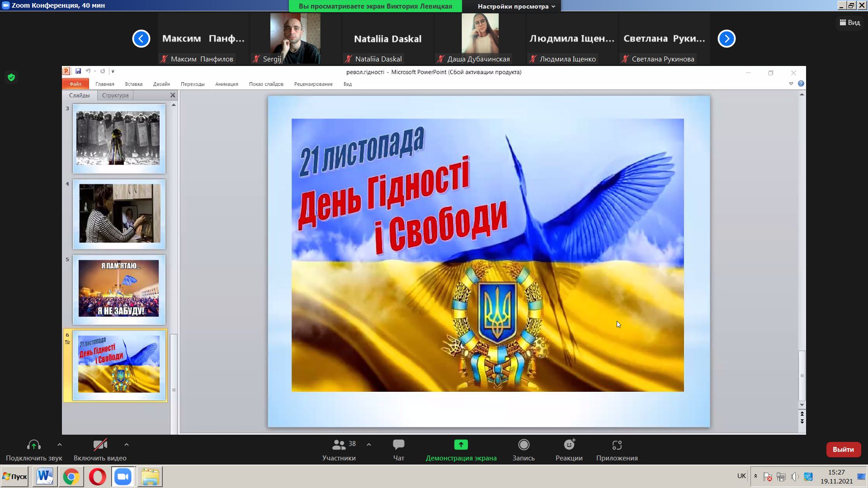Open Реакции reactions menu
868x488 pixels.
(569, 450)
